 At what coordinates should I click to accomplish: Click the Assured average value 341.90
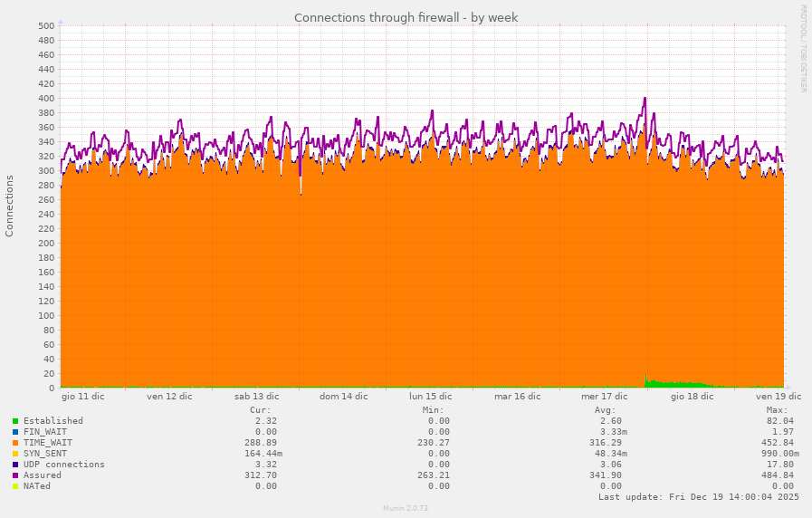coord(606,475)
